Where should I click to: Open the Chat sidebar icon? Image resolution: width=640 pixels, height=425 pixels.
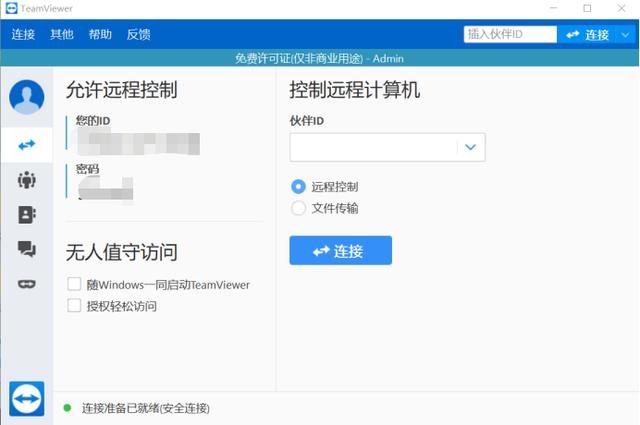pyautogui.click(x=27, y=249)
